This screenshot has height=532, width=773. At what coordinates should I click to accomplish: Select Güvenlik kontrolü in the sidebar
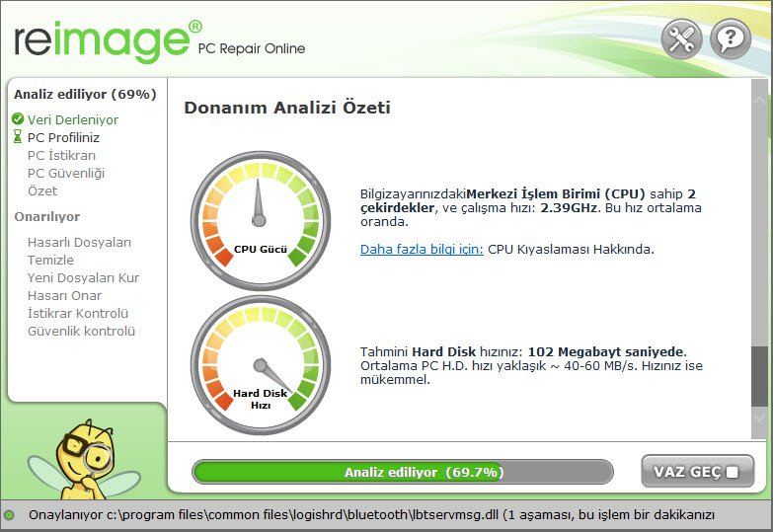tap(81, 331)
